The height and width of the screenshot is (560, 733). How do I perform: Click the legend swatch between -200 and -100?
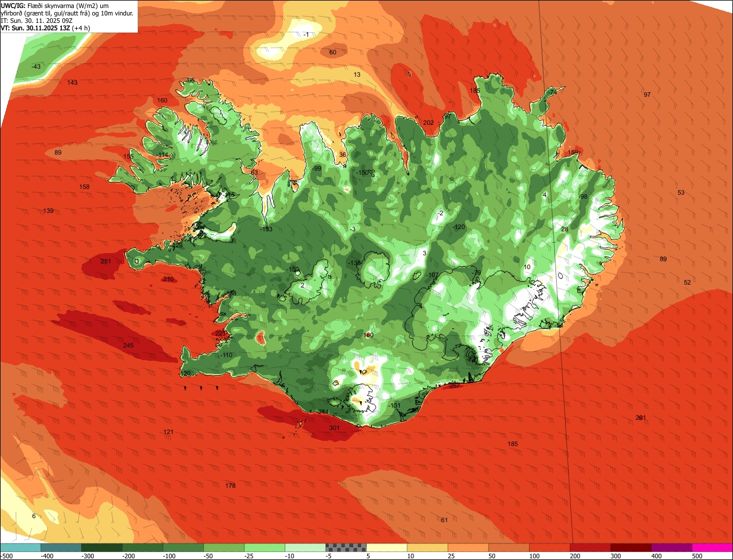[143, 547]
